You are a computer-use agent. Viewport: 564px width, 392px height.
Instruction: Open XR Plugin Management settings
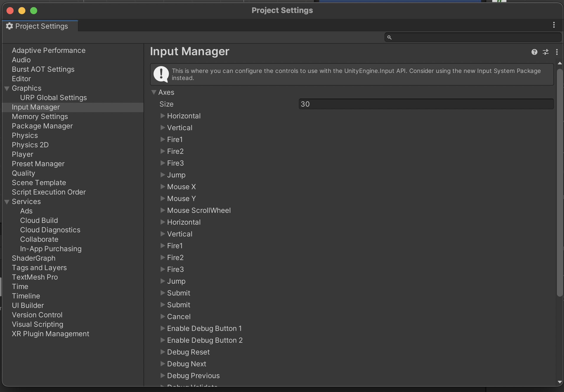click(x=50, y=334)
